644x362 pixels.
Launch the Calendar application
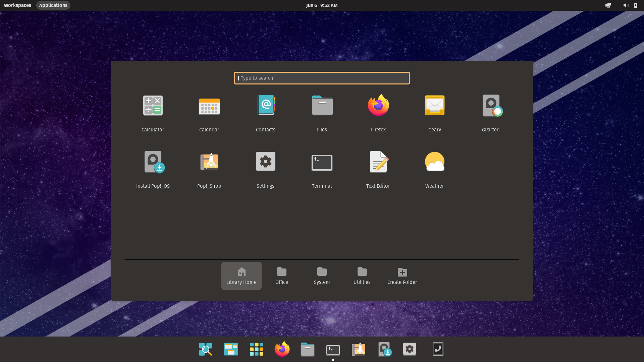(209, 113)
